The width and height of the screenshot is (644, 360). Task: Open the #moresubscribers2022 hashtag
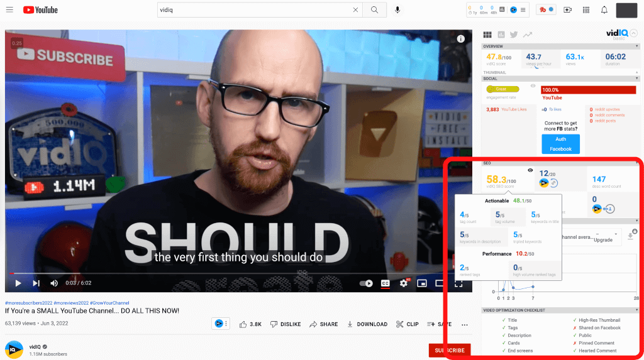[x=28, y=303]
